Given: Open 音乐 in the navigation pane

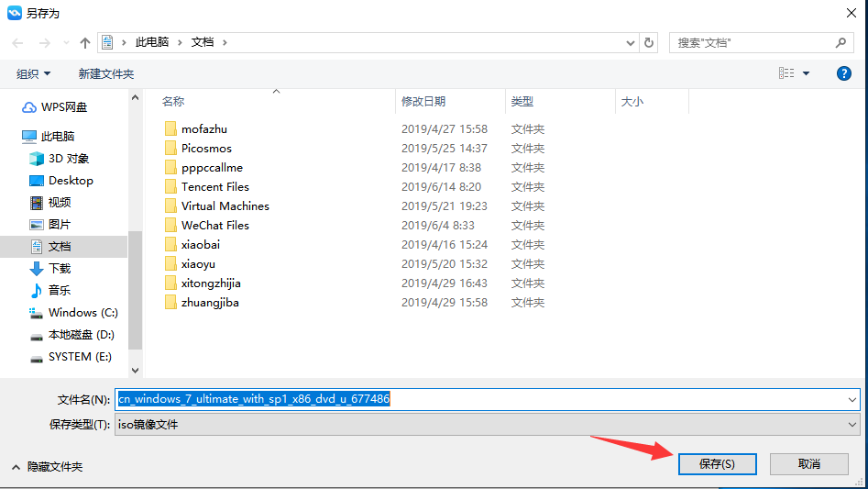Looking at the screenshot, I should click(59, 291).
